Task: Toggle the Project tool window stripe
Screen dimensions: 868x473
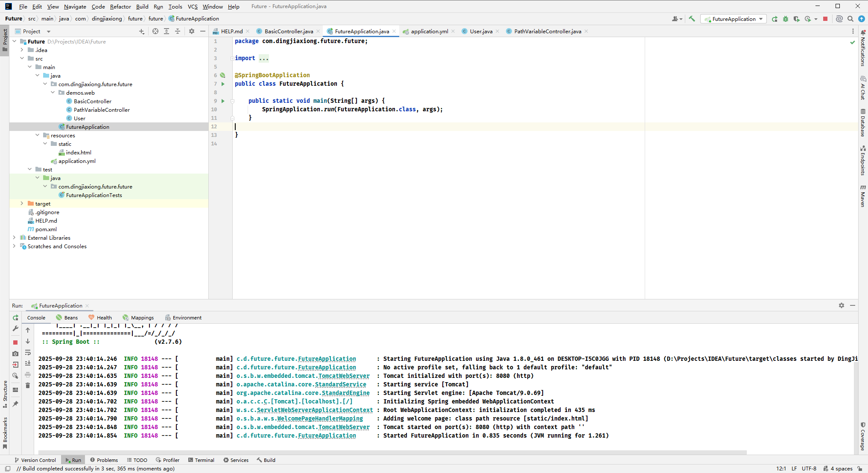Action: point(5,40)
